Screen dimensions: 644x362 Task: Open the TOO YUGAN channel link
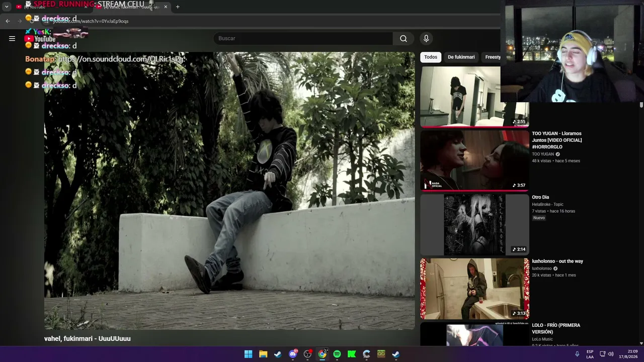click(543, 154)
